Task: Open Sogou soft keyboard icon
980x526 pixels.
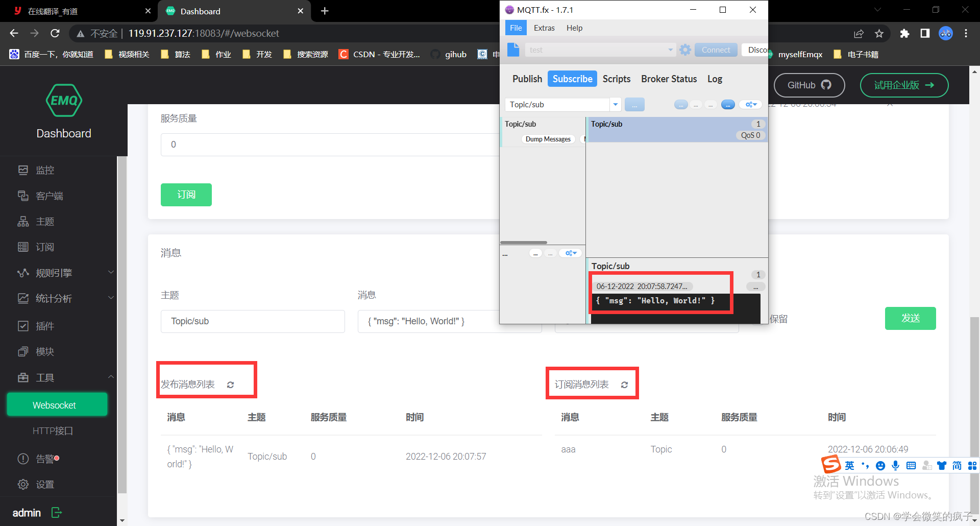Action: click(x=911, y=465)
